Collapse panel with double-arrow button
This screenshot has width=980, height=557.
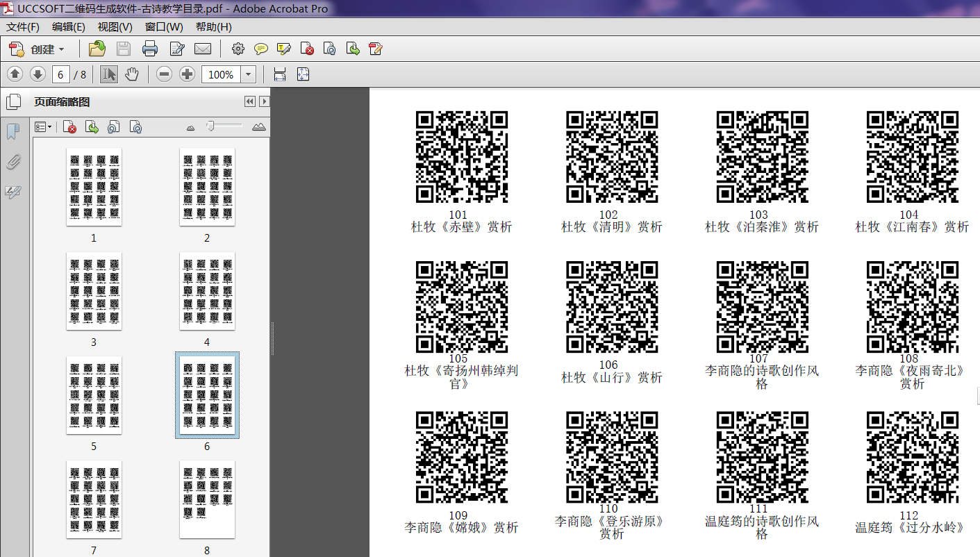pos(250,101)
